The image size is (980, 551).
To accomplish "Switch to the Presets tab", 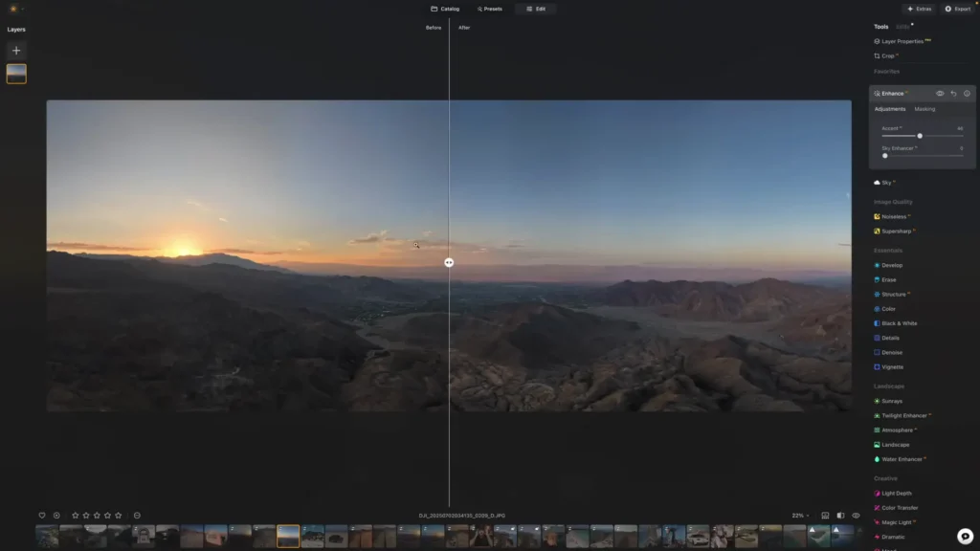I will pos(489,9).
